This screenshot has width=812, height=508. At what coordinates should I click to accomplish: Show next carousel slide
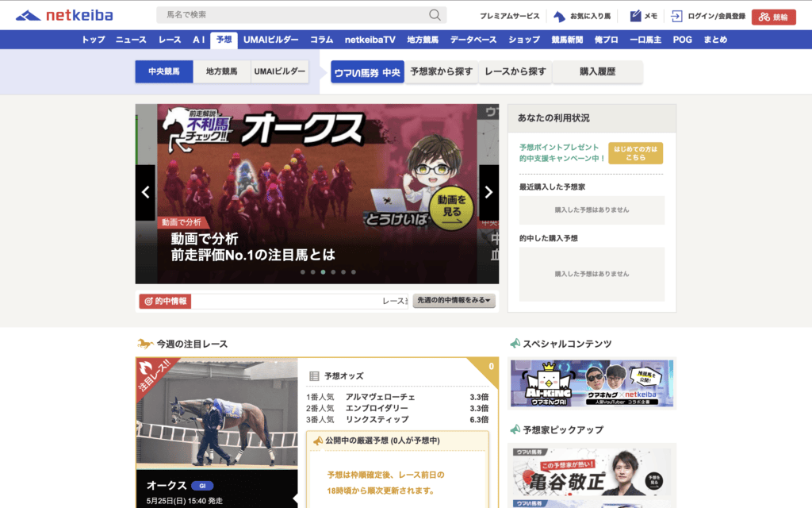[x=488, y=192]
